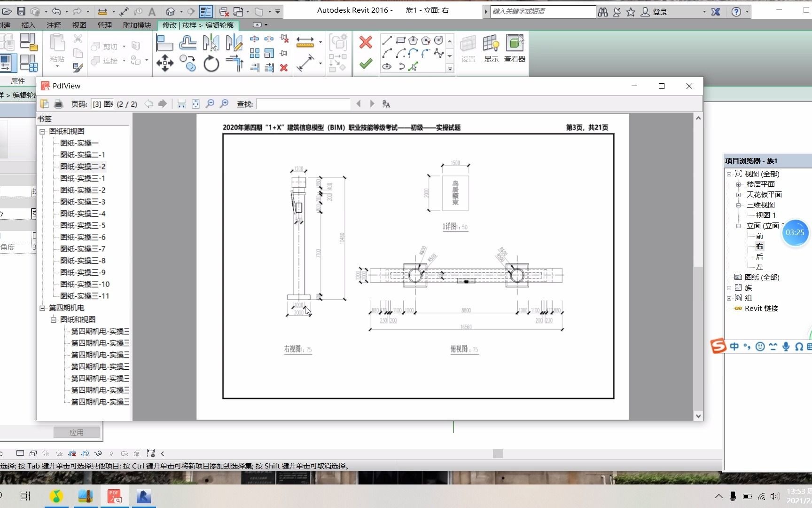The width and height of the screenshot is (812, 508).
Task: Click the red X to cancel sketch editing
Action: 366,42
